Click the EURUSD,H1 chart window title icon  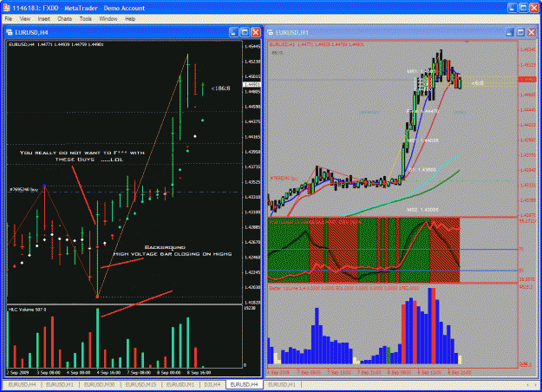tap(271, 32)
